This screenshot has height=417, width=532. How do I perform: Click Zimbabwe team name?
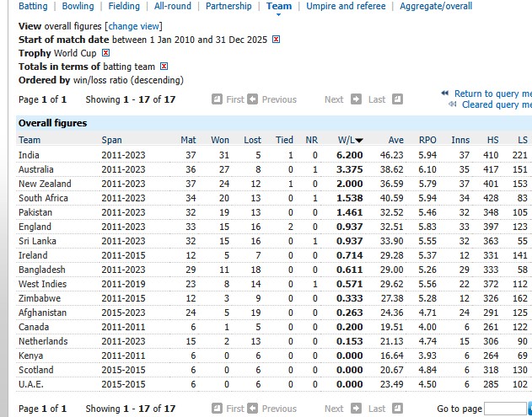pyautogui.click(x=40, y=298)
